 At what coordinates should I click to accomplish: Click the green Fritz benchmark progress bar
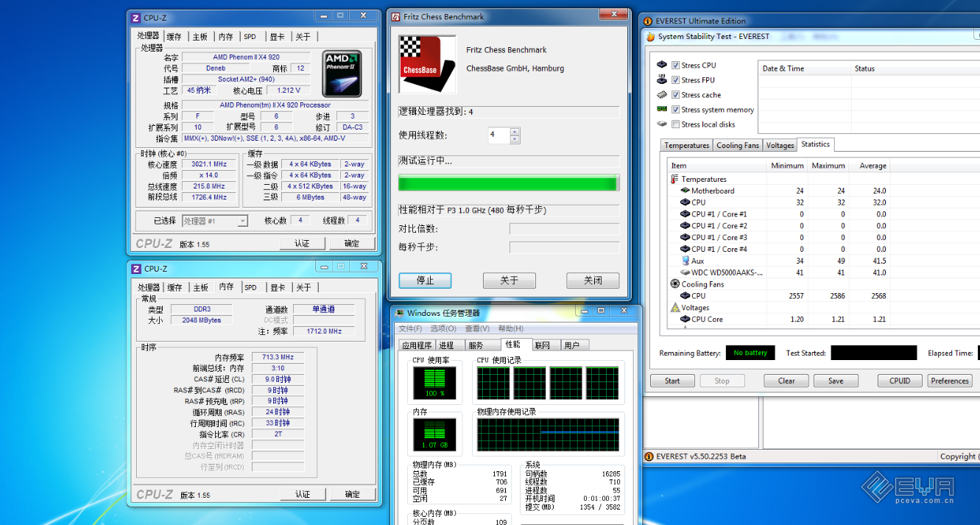pyautogui.click(x=509, y=183)
